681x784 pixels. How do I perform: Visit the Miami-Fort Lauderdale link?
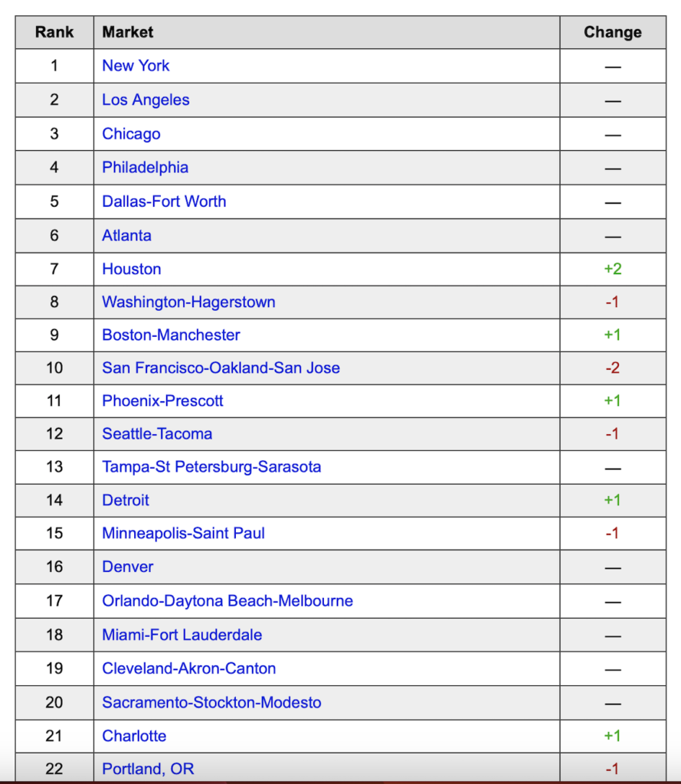coord(182,635)
